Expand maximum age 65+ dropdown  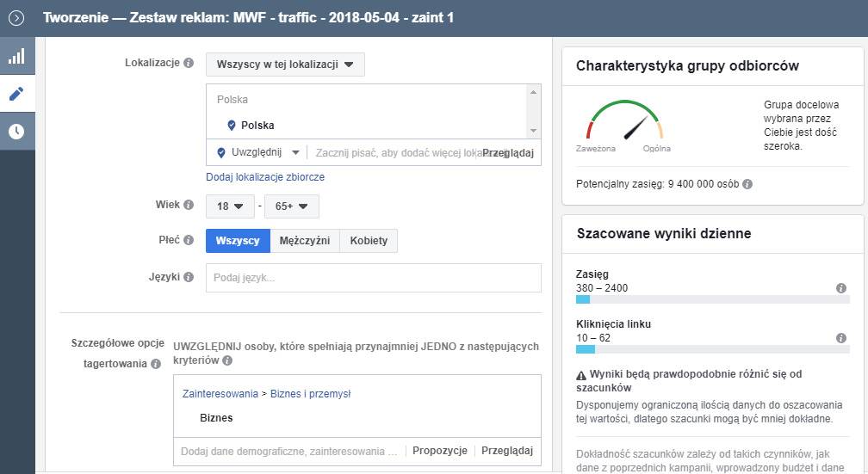tap(292, 206)
